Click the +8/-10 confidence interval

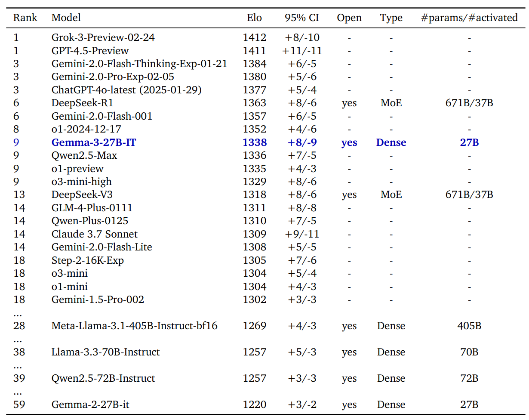[x=302, y=38]
